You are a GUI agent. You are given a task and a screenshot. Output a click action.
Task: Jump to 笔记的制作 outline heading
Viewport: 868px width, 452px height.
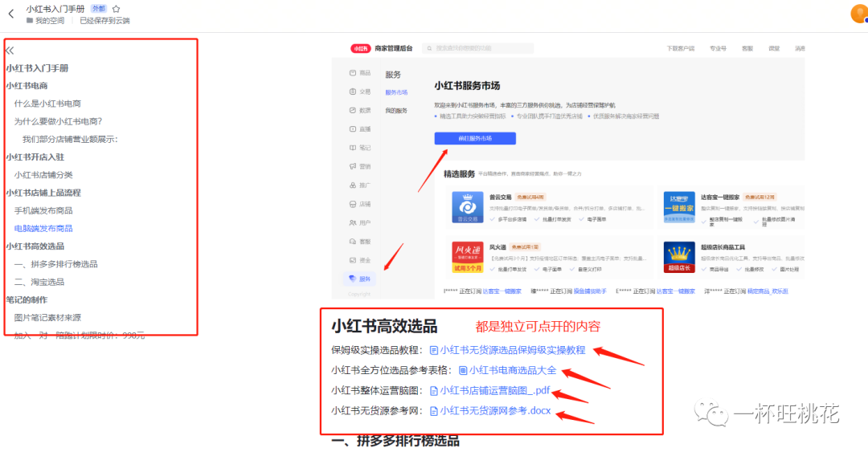point(27,299)
